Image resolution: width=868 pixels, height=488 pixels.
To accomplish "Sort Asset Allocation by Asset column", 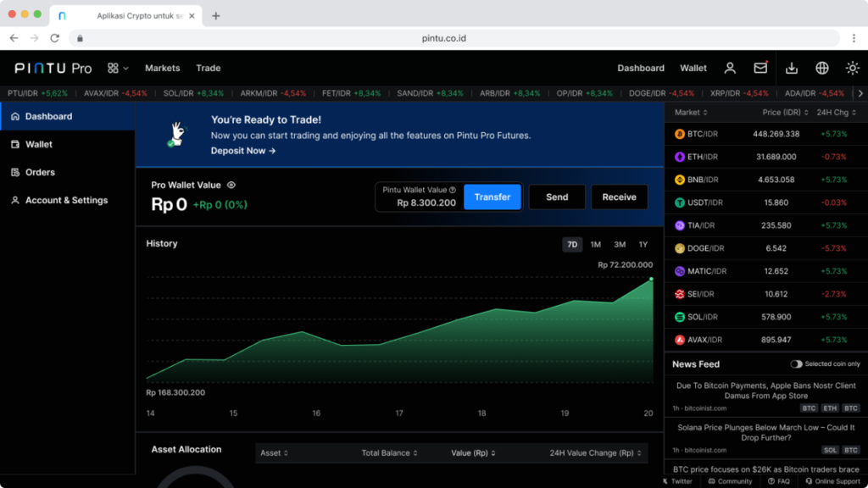I will [x=274, y=452].
